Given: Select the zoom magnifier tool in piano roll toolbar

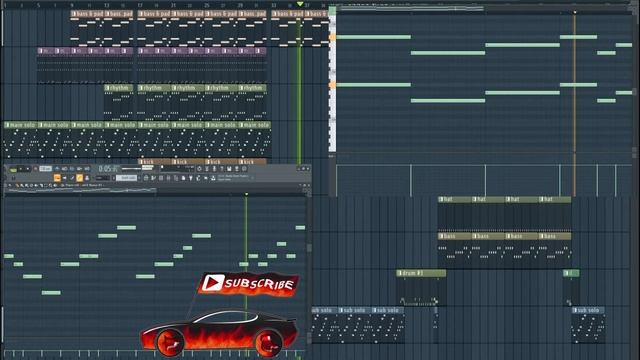Looking at the screenshot, I should pyautogui.click(x=51, y=185).
